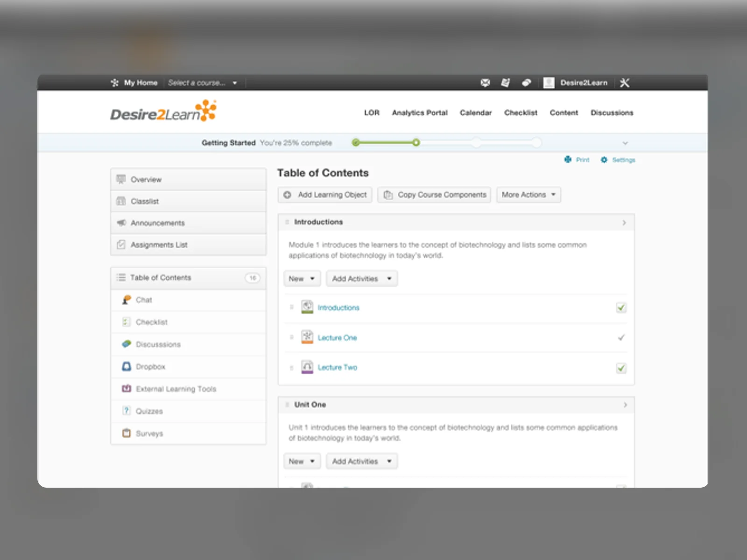The width and height of the screenshot is (747, 560).
Task: Click the My Home icon
Action: [x=115, y=83]
